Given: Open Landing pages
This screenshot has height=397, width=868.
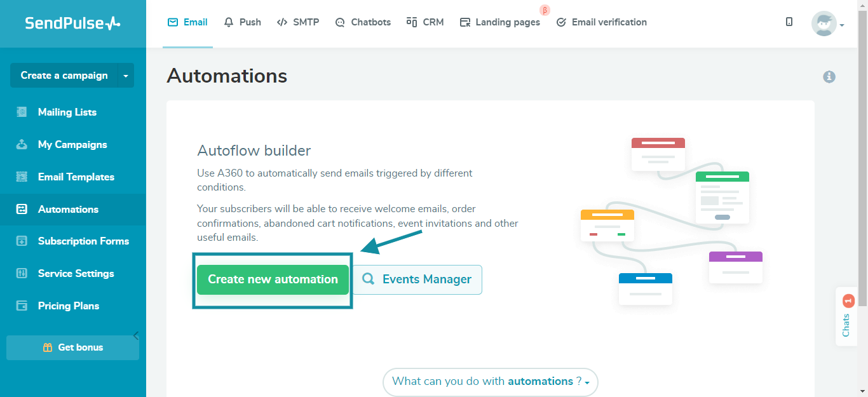Looking at the screenshot, I should coord(500,22).
